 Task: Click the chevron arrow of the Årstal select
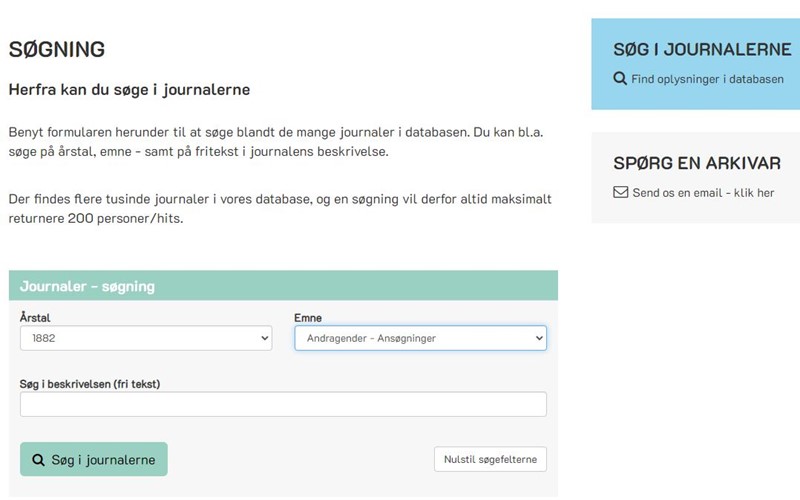coord(265,338)
